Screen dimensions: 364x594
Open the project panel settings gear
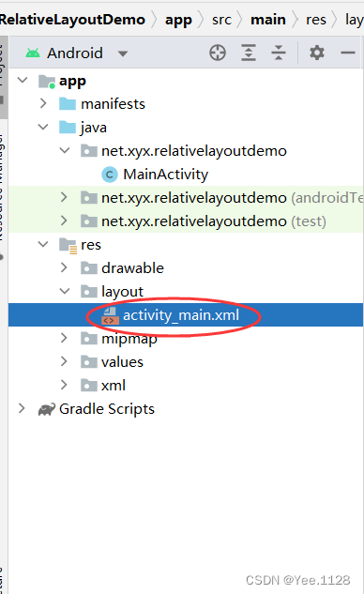pyautogui.click(x=317, y=53)
